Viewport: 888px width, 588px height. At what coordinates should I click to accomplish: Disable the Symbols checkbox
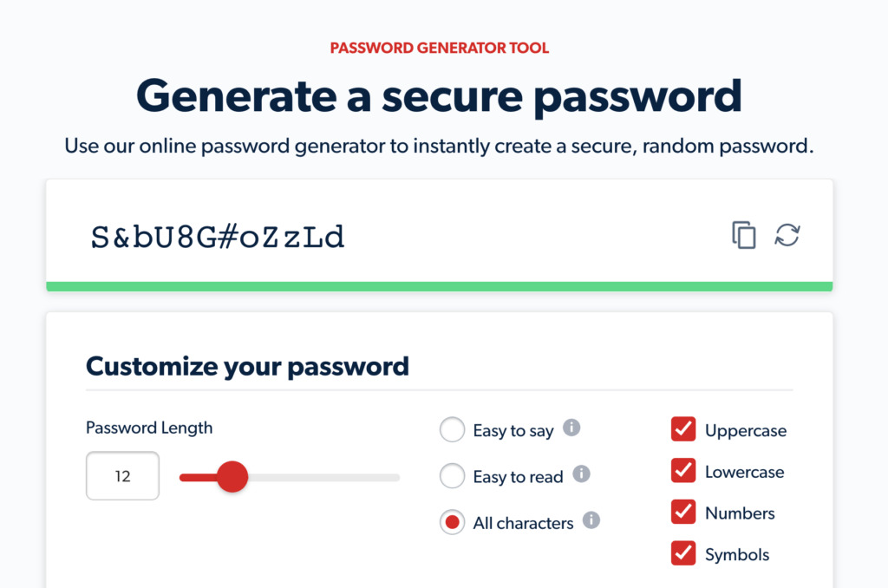click(683, 553)
